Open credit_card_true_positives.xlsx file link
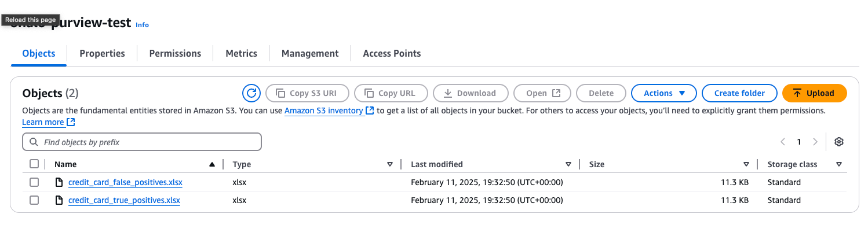868x236 pixels. pos(124,201)
